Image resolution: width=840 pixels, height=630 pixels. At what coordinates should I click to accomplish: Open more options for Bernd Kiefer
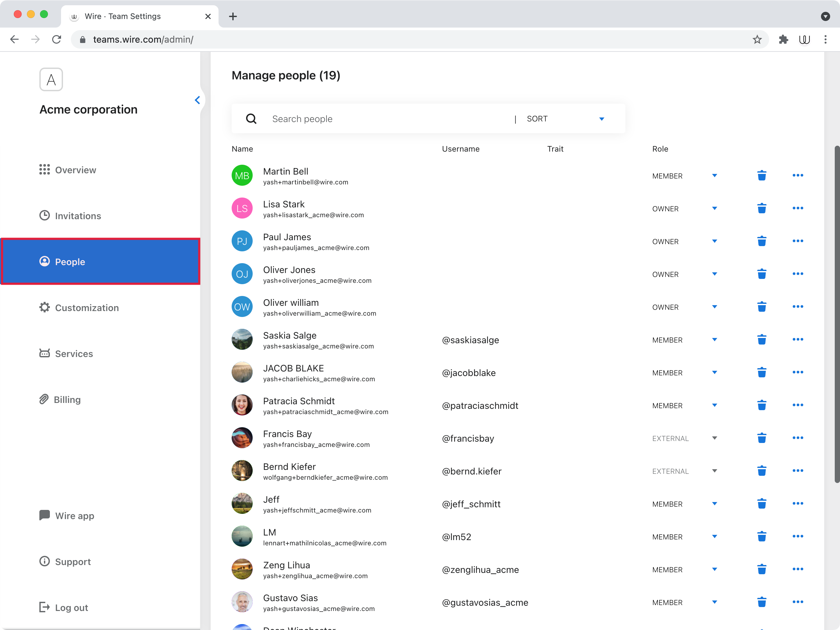coord(797,471)
